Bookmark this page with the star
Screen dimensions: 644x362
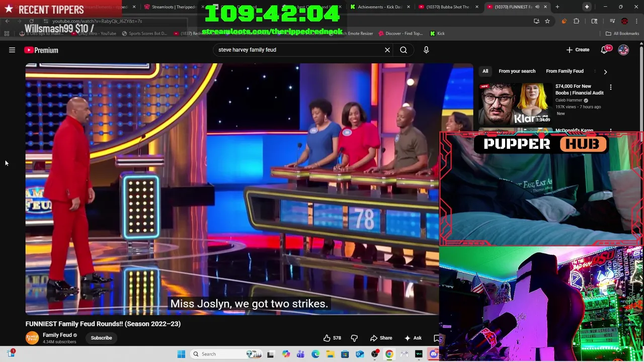547,21
